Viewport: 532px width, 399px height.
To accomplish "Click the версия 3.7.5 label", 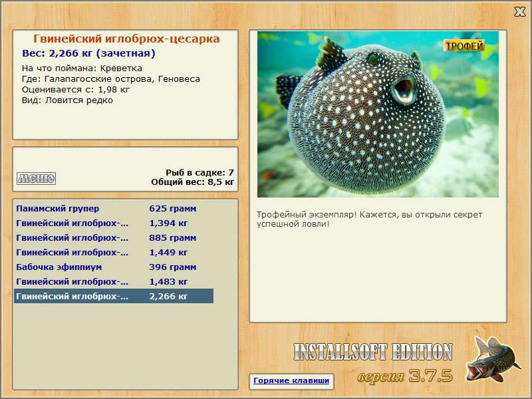I will coord(405,376).
